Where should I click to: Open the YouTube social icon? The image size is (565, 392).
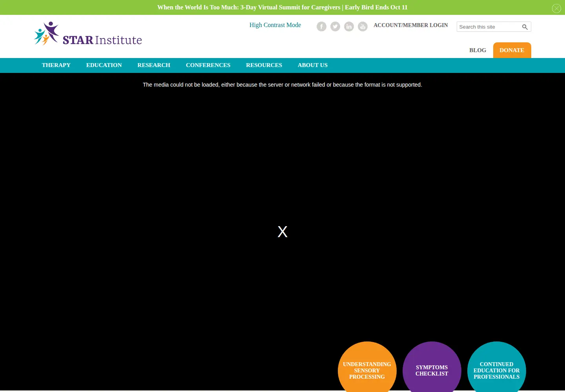[x=363, y=26]
